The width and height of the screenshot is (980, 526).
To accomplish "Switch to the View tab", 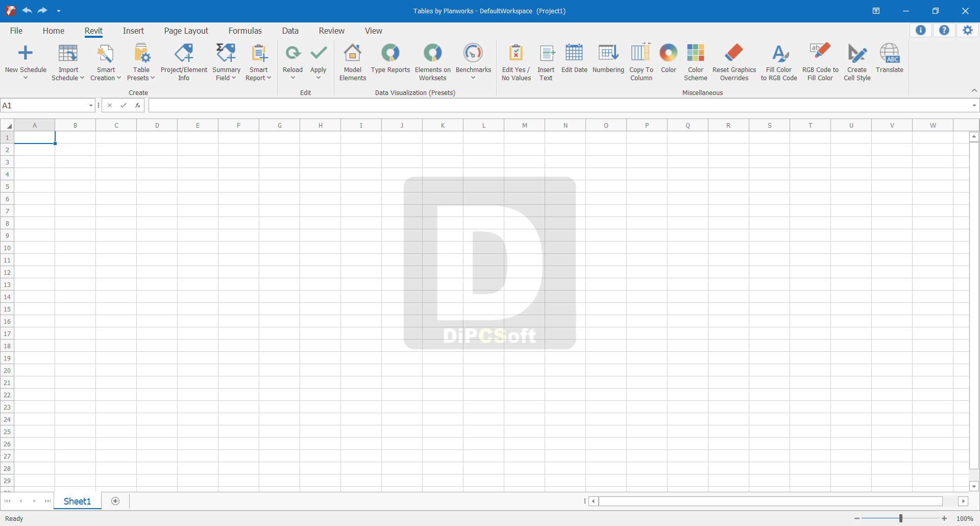I will coord(374,31).
